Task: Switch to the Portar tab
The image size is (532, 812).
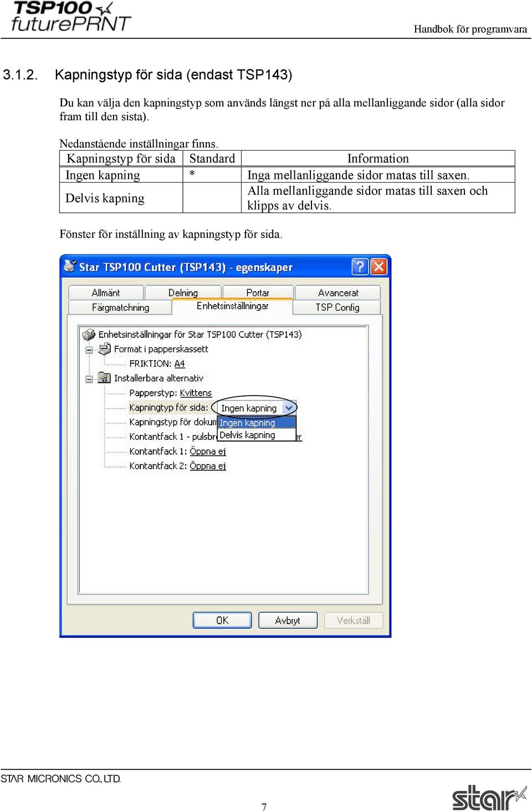Action: pyautogui.click(x=258, y=292)
